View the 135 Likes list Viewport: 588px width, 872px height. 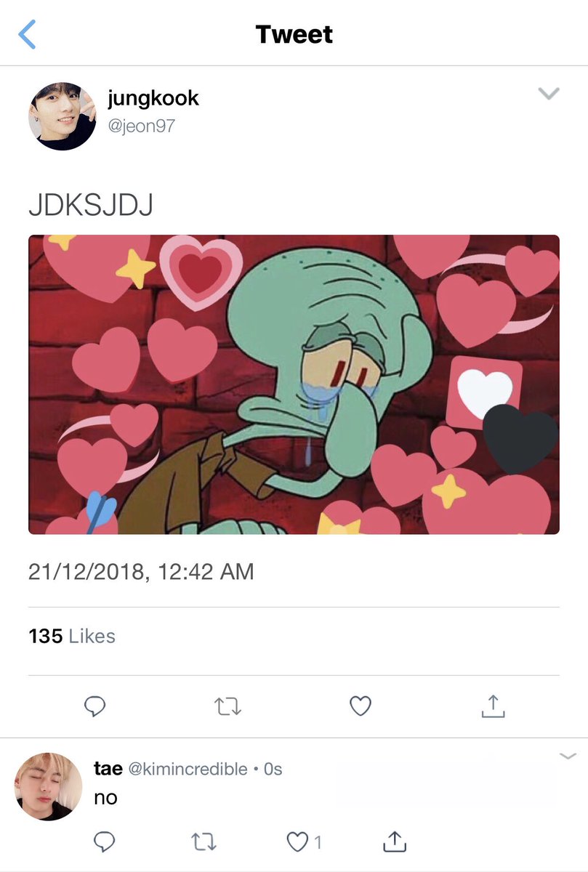tap(72, 636)
